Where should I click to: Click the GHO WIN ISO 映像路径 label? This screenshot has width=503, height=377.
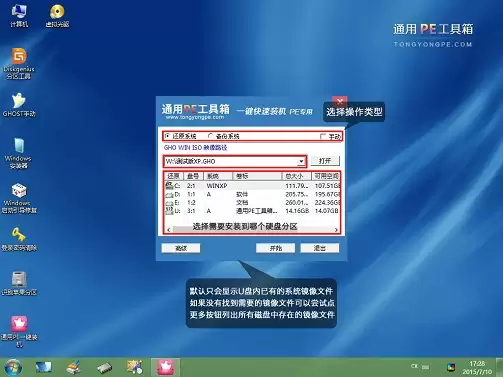pos(195,147)
